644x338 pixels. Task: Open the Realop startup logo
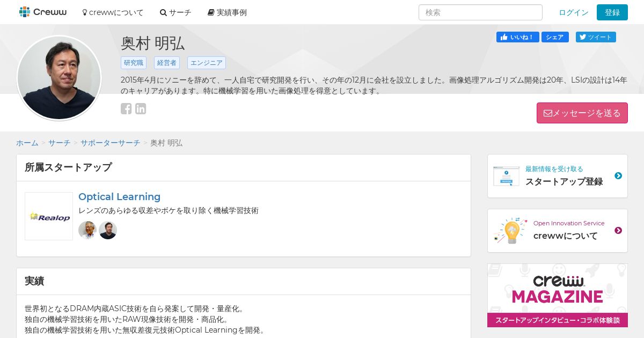[49, 216]
